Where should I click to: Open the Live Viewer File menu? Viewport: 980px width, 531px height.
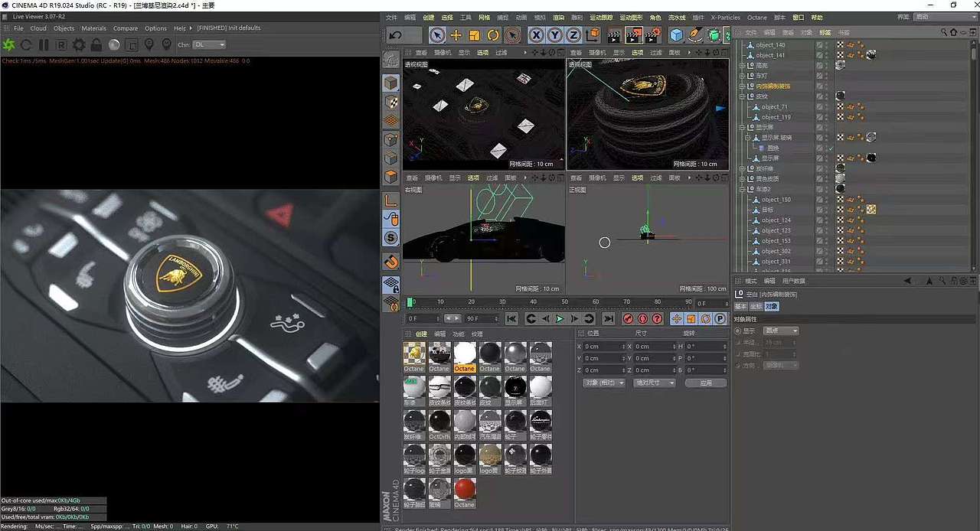18,28
